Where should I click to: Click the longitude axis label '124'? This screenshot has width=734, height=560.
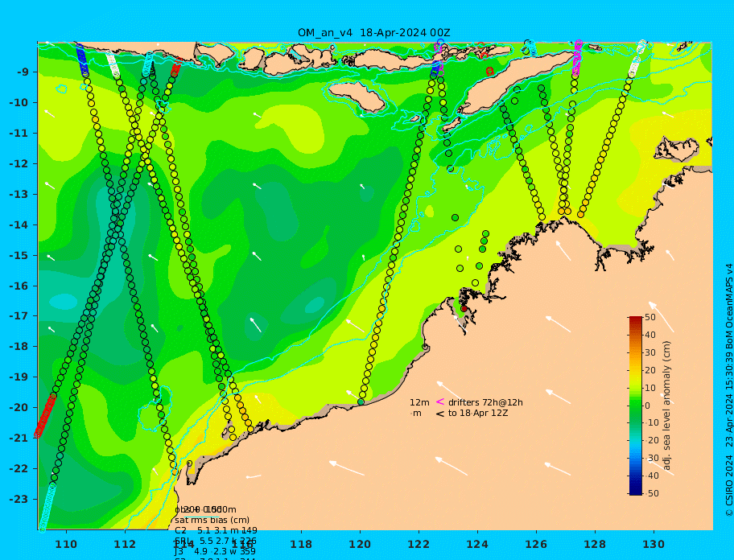click(477, 544)
